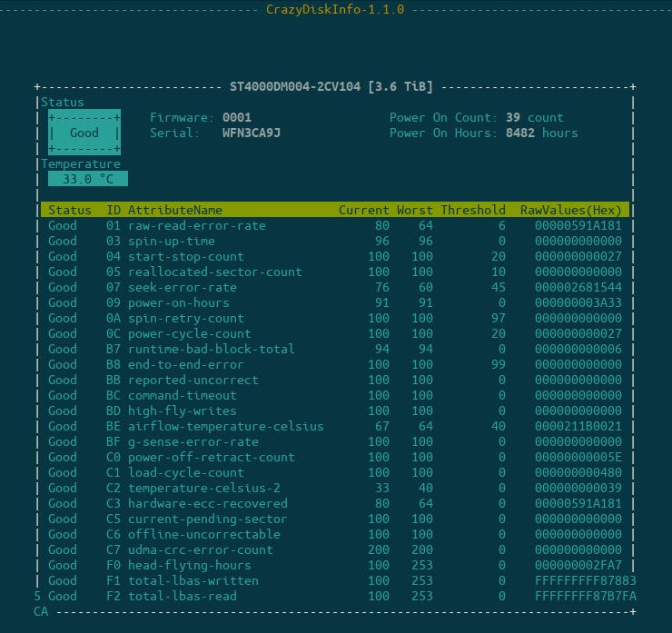Image resolution: width=672 pixels, height=633 pixels.
Task: Select the hardware-ecc-recovered attribute
Action: pyautogui.click(x=207, y=503)
